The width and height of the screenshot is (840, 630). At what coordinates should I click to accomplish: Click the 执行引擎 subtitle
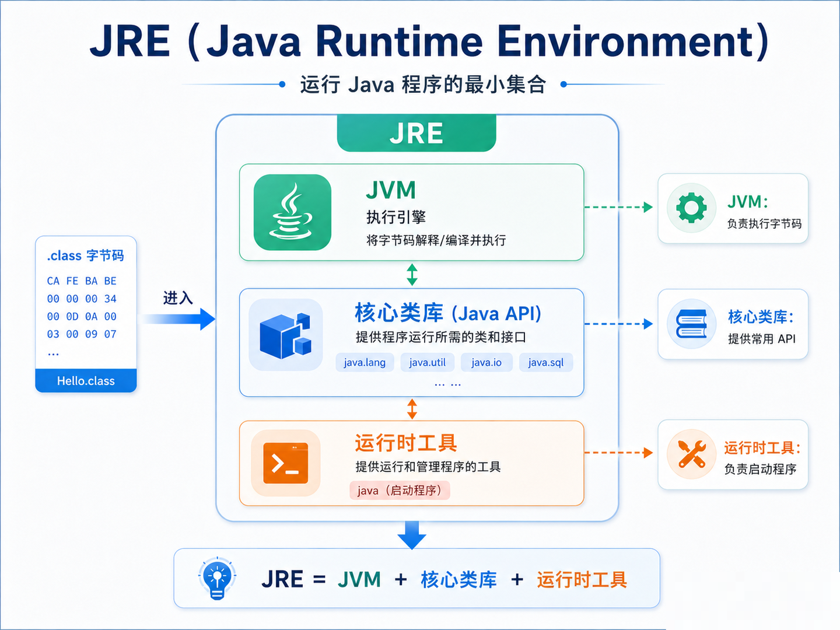coord(396,218)
